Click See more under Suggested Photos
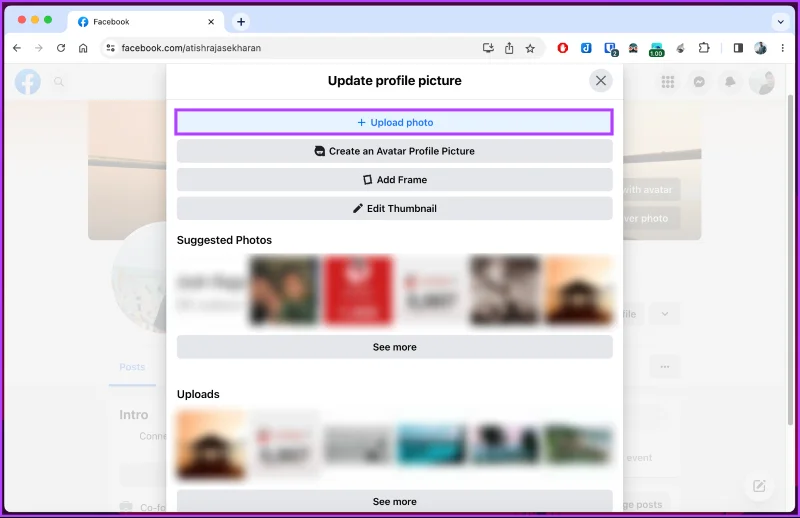The height and width of the screenshot is (518, 800). (394, 347)
